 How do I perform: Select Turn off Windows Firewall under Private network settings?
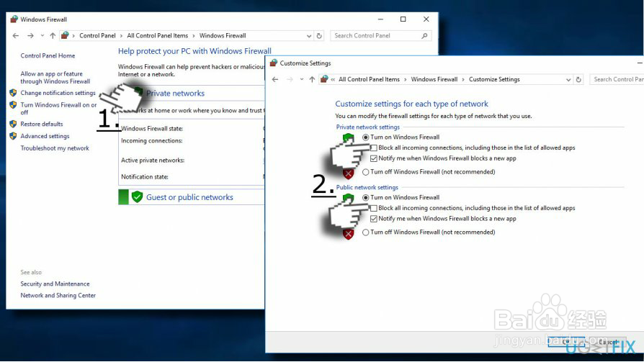[x=365, y=172]
